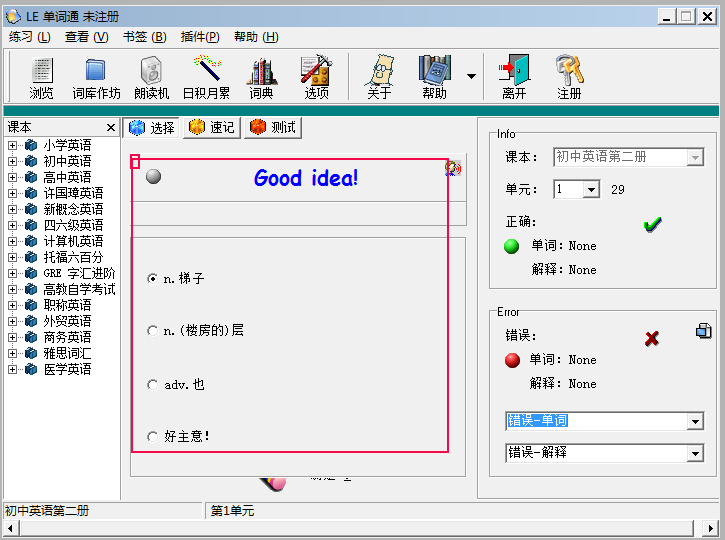Image resolution: width=725 pixels, height=540 pixels.
Task: Click the red X next to 错误
Action: [x=652, y=338]
